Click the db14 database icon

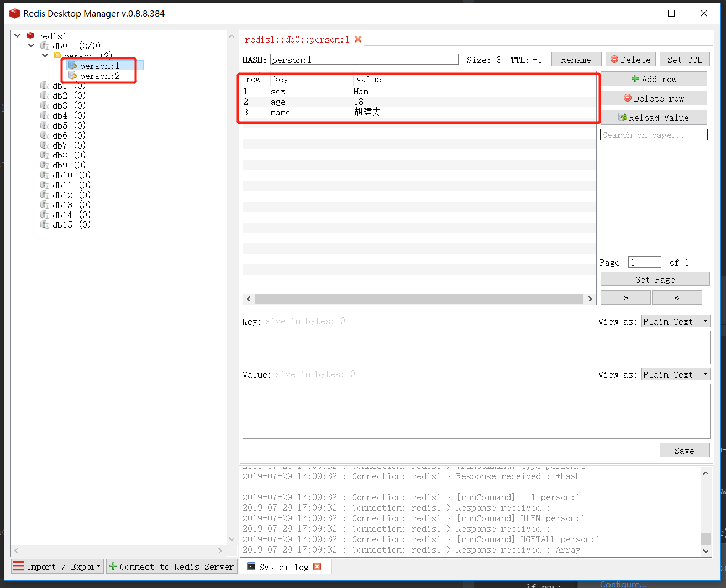coord(45,215)
